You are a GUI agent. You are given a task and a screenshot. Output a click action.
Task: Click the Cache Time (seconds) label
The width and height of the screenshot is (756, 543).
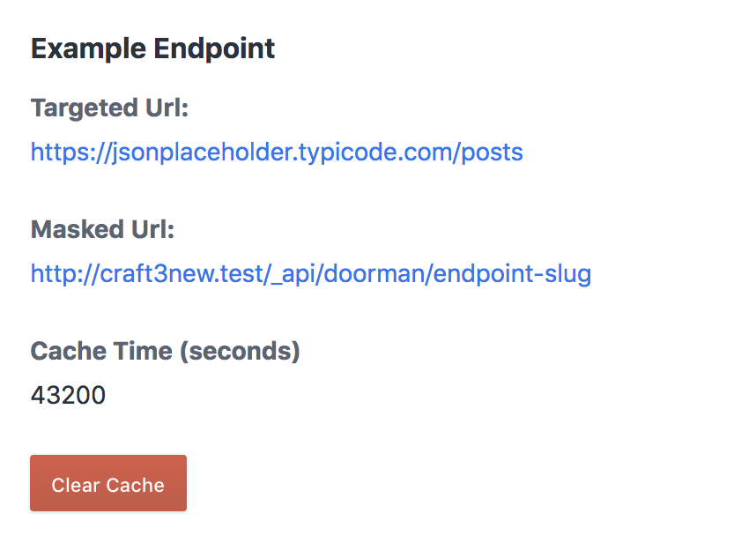click(x=165, y=352)
